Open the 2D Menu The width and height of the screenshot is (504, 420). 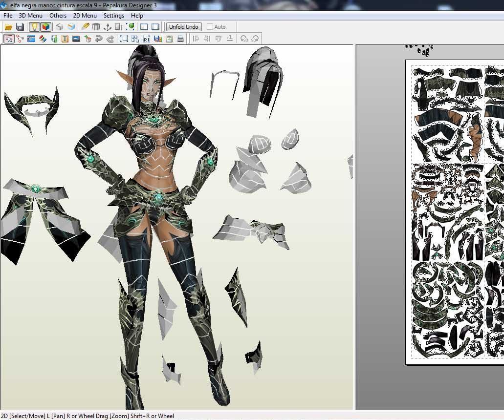(85, 15)
